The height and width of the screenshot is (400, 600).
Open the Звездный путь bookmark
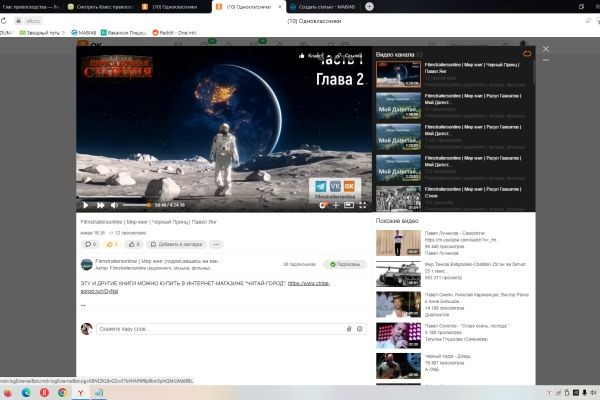click(x=42, y=33)
